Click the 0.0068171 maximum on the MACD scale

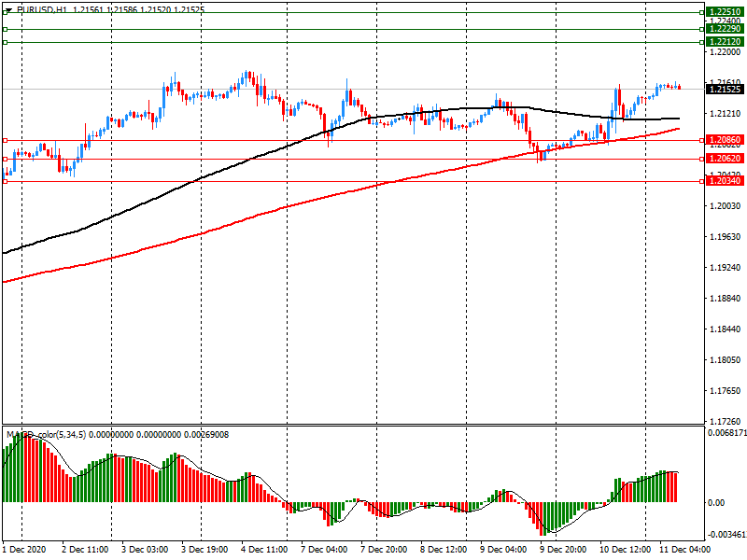(x=727, y=433)
